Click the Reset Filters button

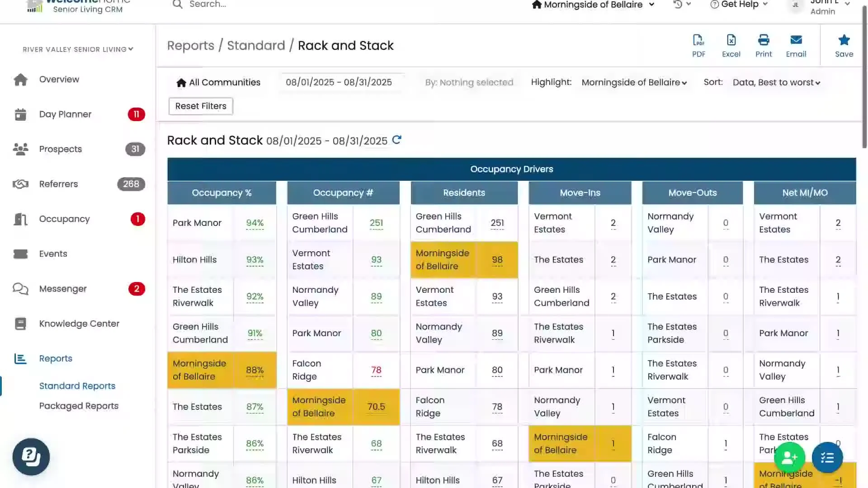(x=201, y=106)
